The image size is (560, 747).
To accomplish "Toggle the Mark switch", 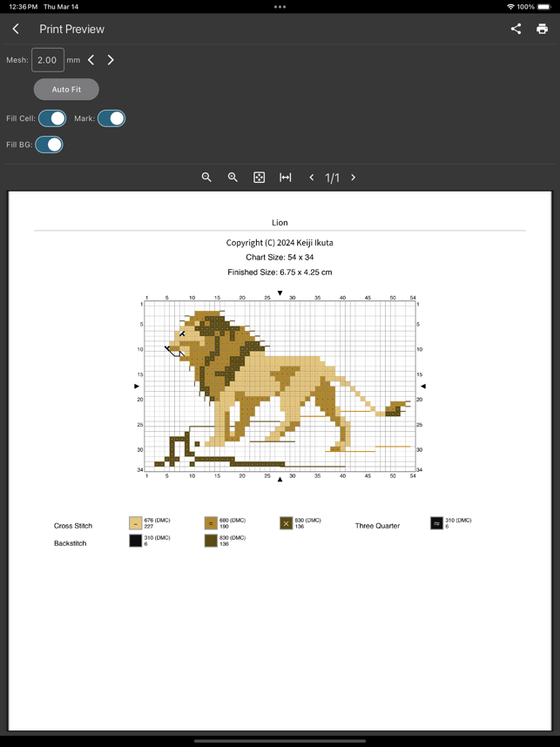I will point(111,118).
